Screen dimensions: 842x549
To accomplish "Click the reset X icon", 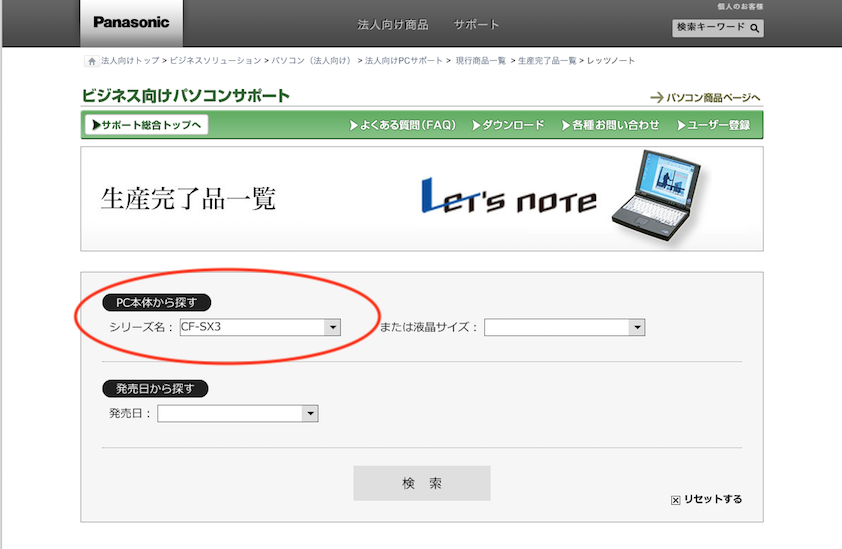I will (676, 500).
